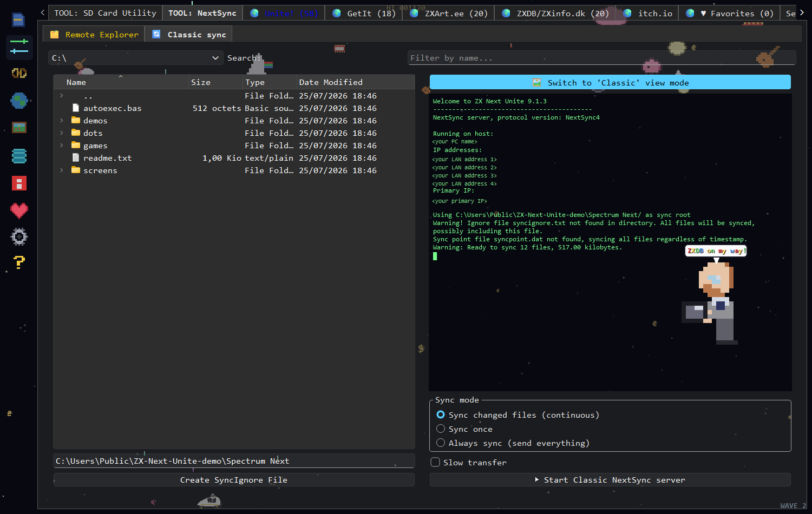Sort file list by Date Modified column

click(355, 82)
